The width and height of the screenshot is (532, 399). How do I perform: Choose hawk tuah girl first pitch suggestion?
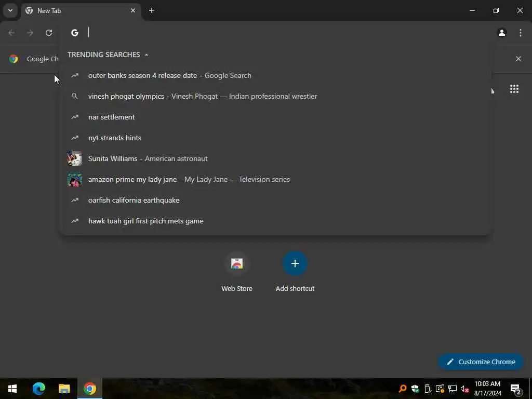(x=276, y=221)
